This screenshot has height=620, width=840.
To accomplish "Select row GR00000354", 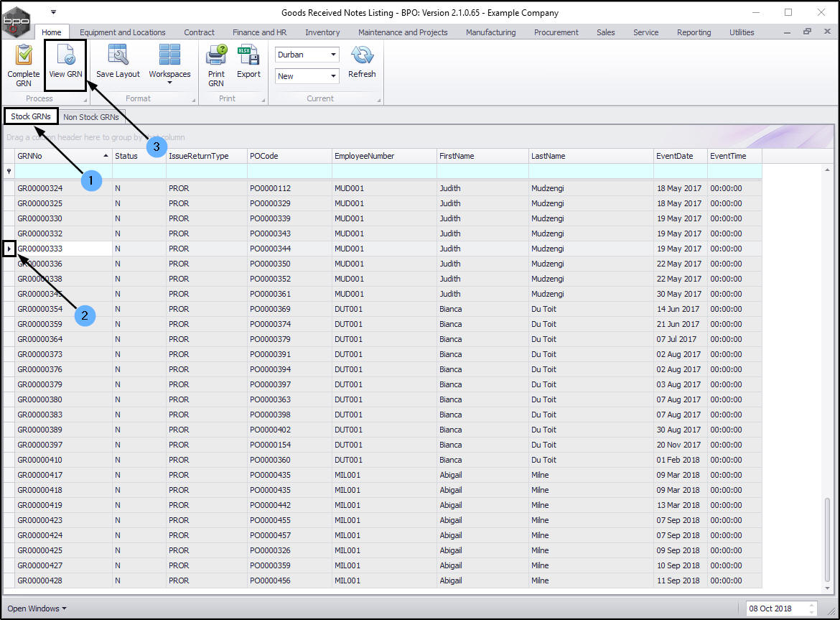I will 40,309.
